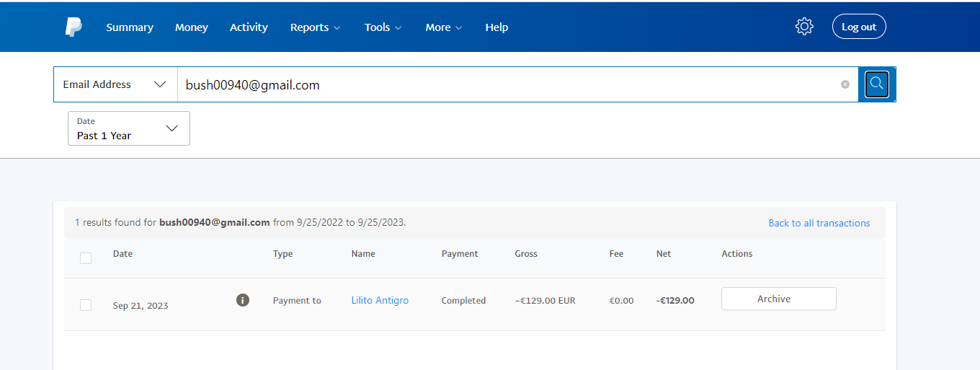Click the PayPal logo icon
Viewport: 980px width, 370px height.
(73, 27)
